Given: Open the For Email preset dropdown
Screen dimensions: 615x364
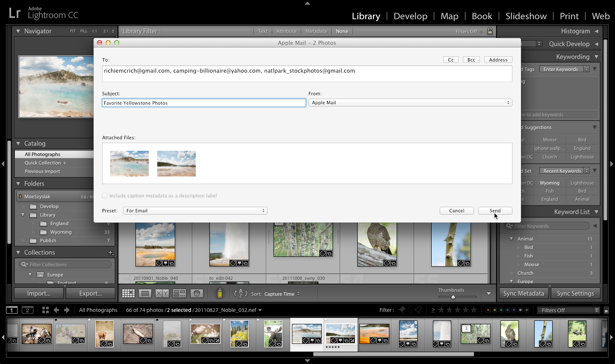Looking at the screenshot, I should 195,210.
